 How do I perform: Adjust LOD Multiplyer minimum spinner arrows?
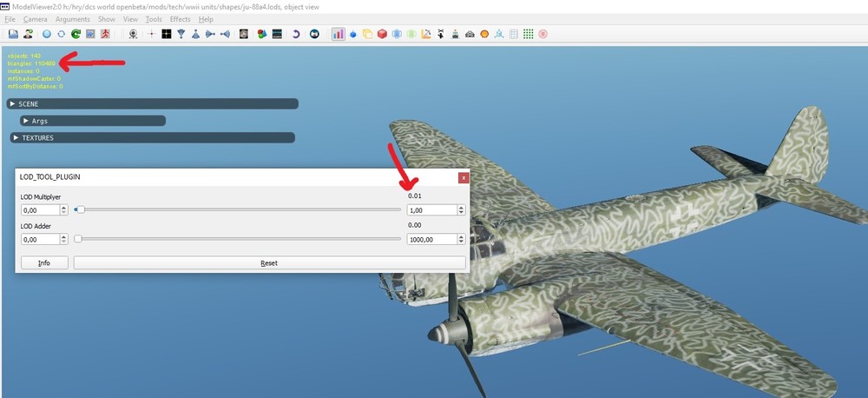(63, 210)
